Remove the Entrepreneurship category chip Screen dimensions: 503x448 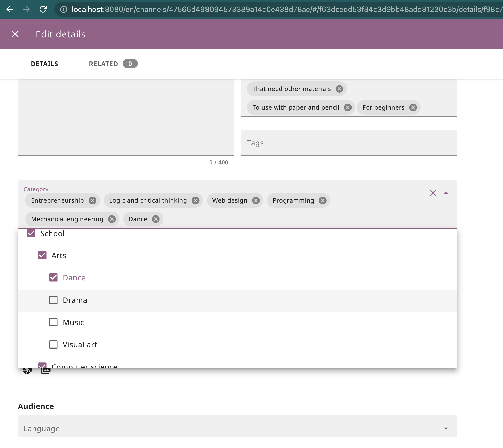92,200
